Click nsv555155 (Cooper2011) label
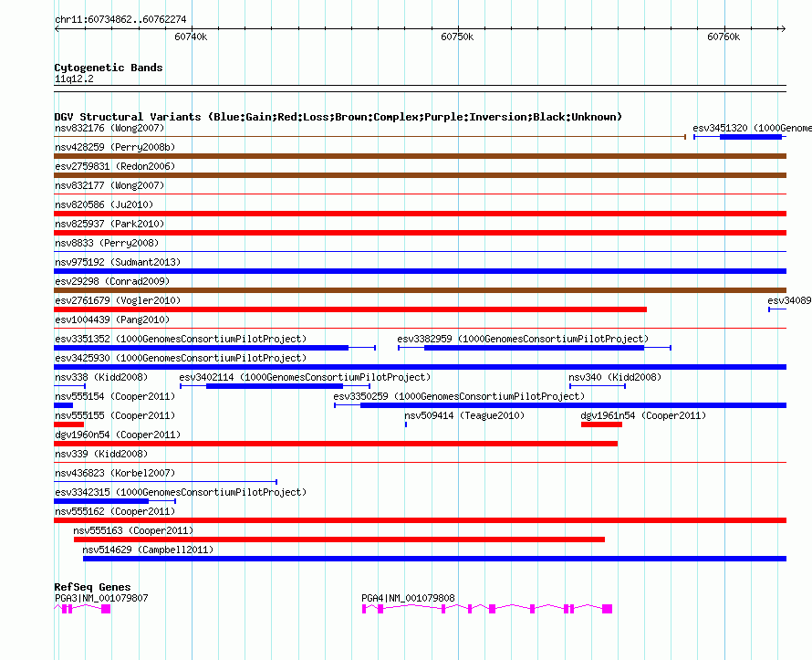 115,415
